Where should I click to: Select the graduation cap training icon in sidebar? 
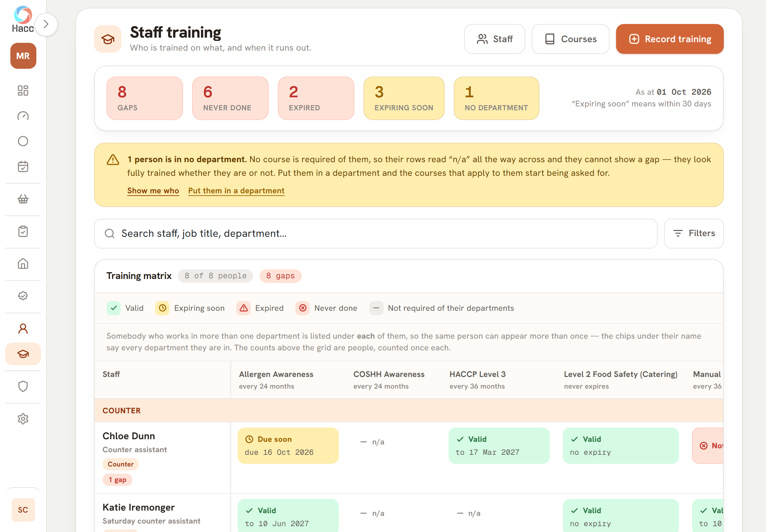coord(23,354)
